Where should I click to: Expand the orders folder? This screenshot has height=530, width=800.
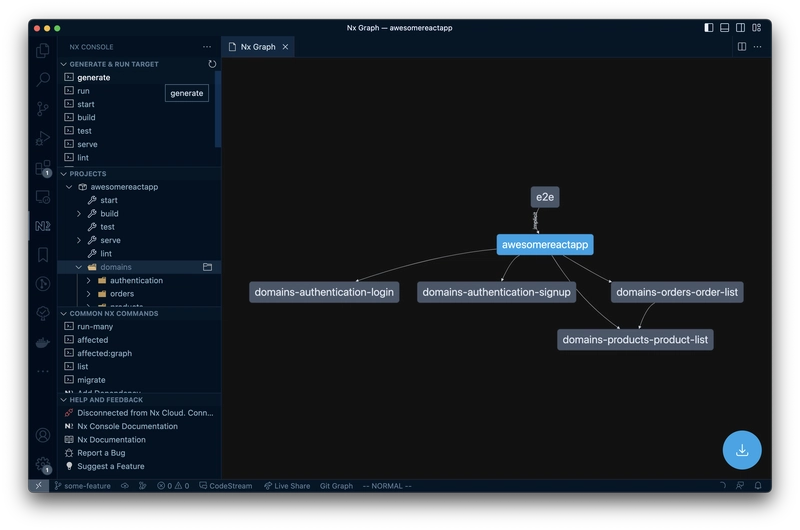(x=88, y=294)
